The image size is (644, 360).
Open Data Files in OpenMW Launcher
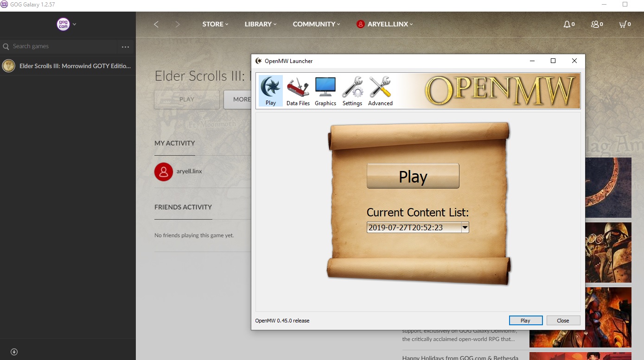tap(298, 91)
